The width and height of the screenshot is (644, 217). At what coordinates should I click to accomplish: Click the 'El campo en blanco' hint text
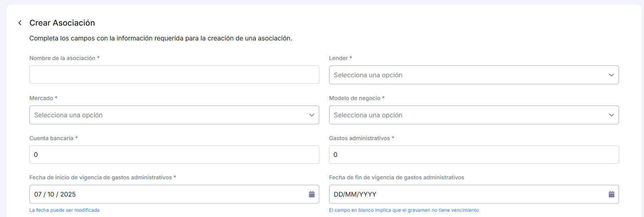(x=403, y=210)
